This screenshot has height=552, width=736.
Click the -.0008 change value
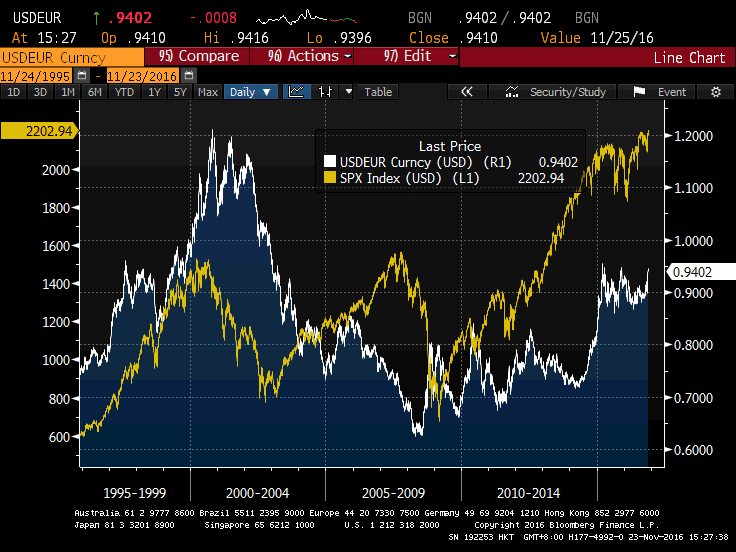click(214, 18)
